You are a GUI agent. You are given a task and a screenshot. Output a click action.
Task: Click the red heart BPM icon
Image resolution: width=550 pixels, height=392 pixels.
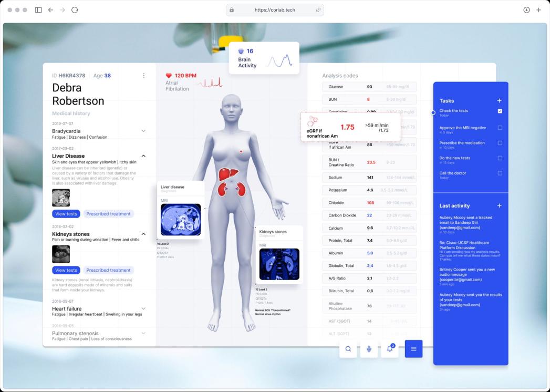tap(169, 76)
